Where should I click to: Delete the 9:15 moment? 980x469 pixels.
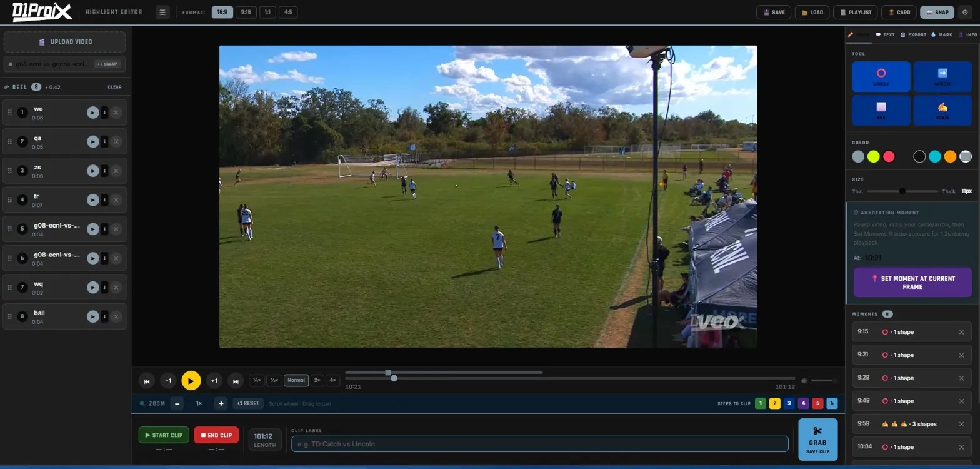tap(961, 332)
